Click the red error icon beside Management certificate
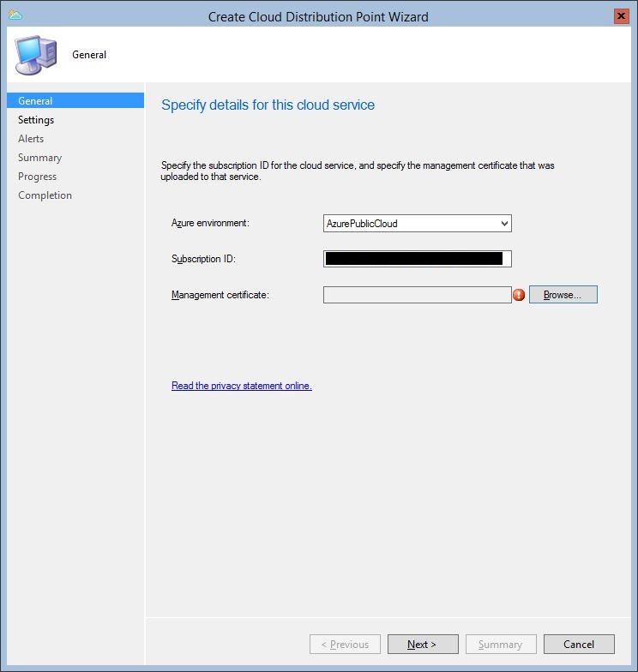 pyautogui.click(x=519, y=295)
